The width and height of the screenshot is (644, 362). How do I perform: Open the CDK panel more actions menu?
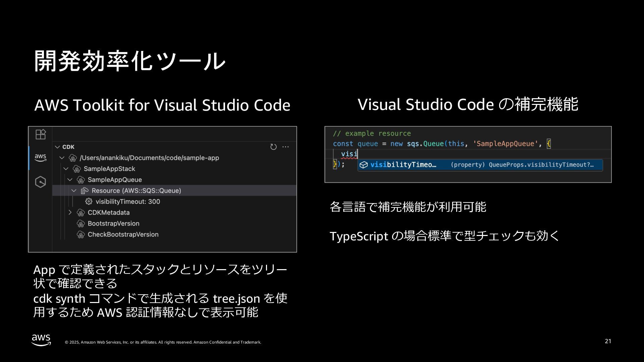(x=285, y=147)
